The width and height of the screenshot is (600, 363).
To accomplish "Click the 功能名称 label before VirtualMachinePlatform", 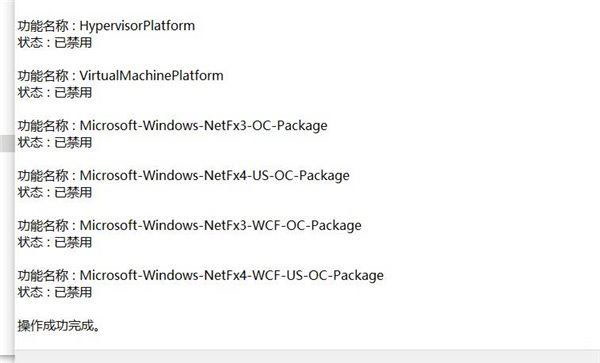I will pos(43,76).
